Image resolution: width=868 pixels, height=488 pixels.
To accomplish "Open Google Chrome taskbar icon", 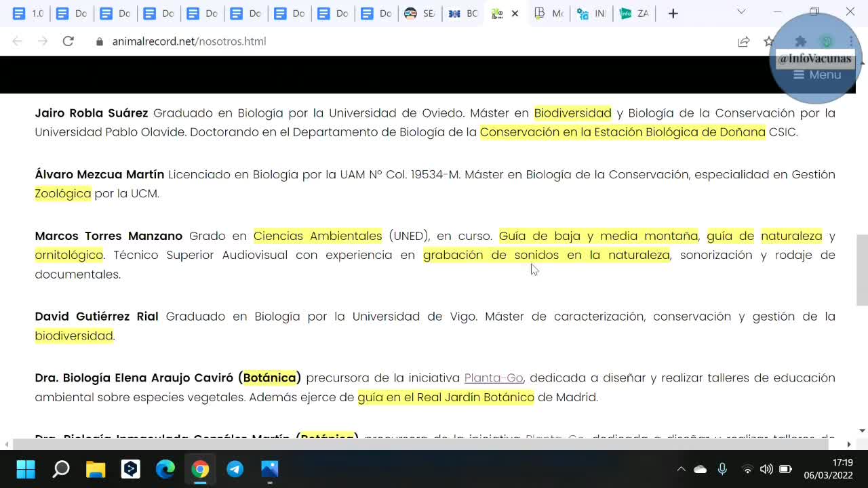I will [x=200, y=469].
